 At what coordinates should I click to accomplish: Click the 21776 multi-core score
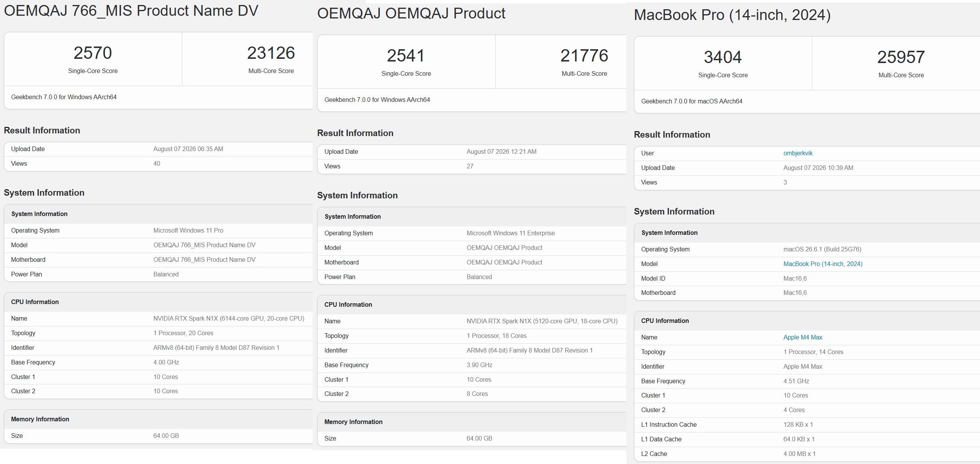pyautogui.click(x=584, y=55)
